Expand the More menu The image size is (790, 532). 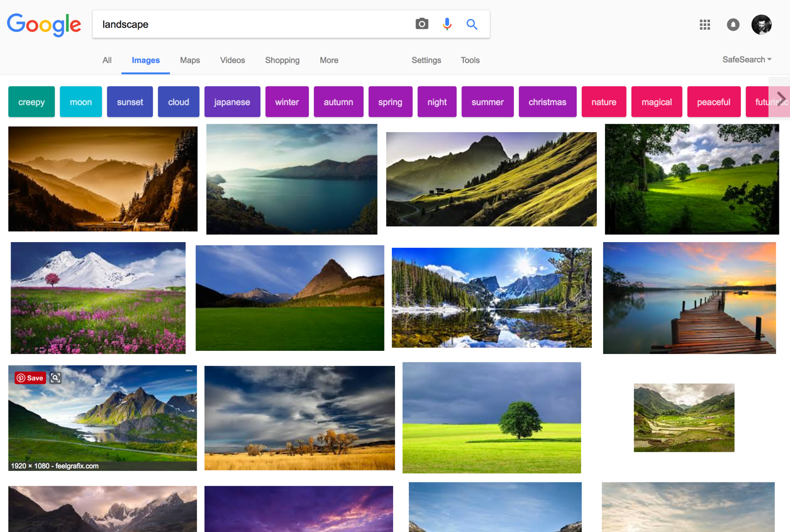coord(329,60)
